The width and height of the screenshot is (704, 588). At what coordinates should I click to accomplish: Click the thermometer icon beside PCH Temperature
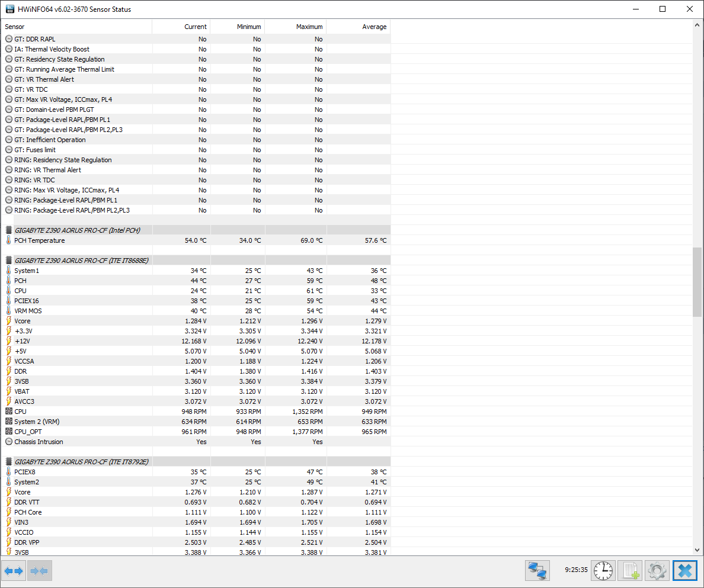(x=8, y=240)
